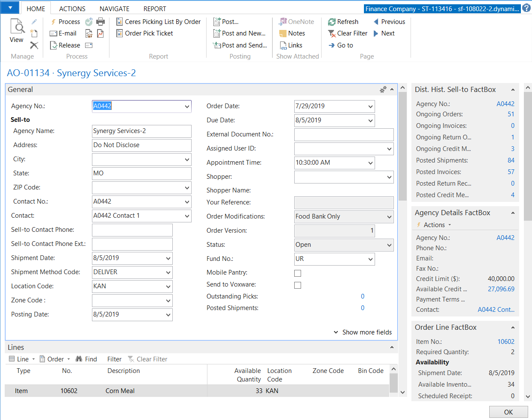532x420 pixels.
Task: Click the Print icon in Process group
Action: [x=100, y=22]
